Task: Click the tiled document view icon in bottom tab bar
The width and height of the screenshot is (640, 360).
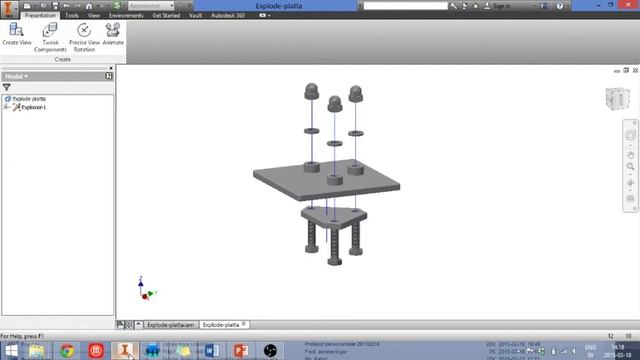Action: click(129, 325)
